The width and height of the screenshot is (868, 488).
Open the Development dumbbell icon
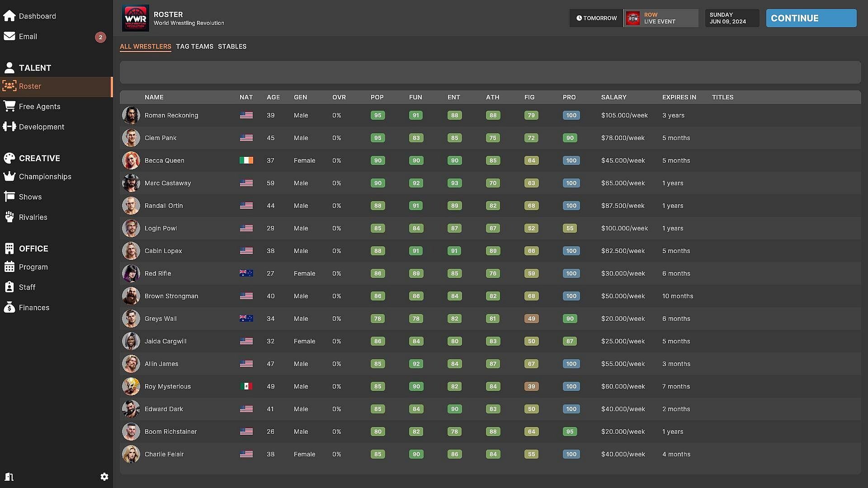[x=9, y=127]
